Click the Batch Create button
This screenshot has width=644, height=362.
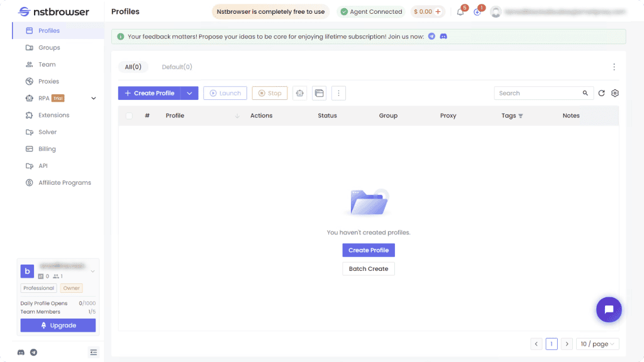pos(369,268)
